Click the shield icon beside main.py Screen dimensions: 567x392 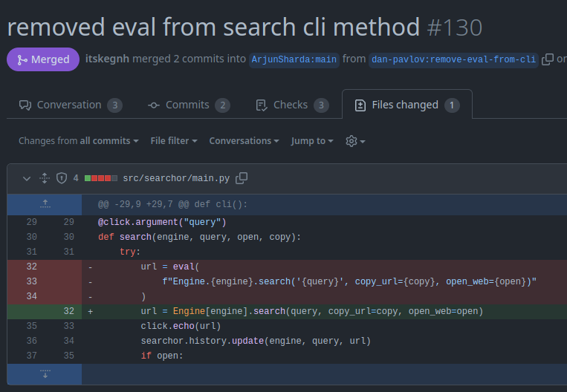pyautogui.click(x=62, y=178)
